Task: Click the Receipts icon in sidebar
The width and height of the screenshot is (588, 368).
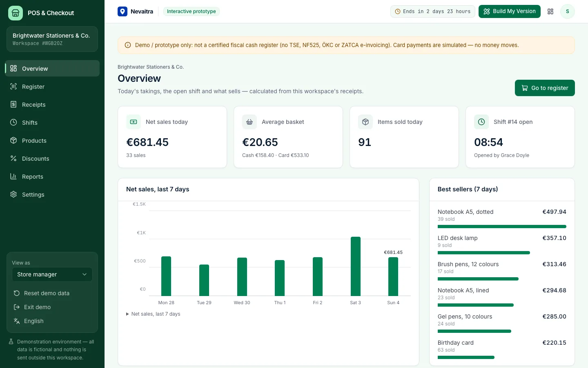Action: pos(13,104)
